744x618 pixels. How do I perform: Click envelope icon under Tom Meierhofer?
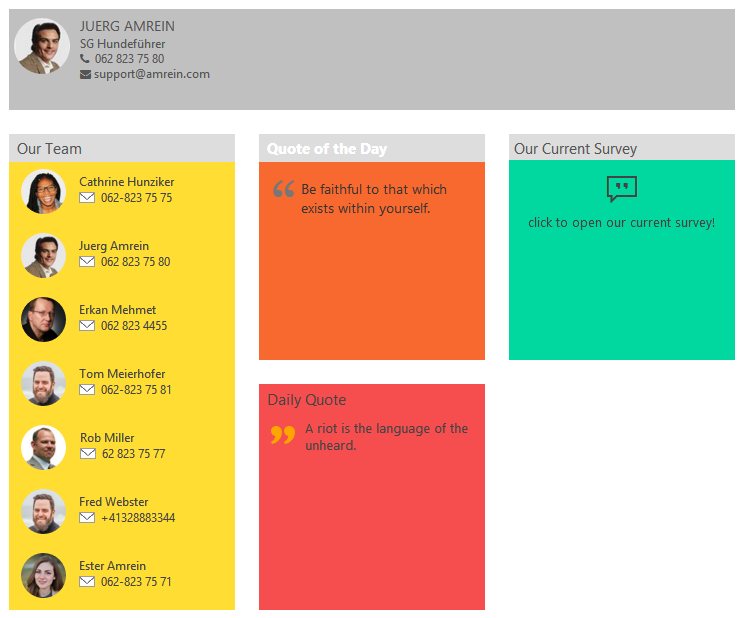pyautogui.click(x=87, y=390)
